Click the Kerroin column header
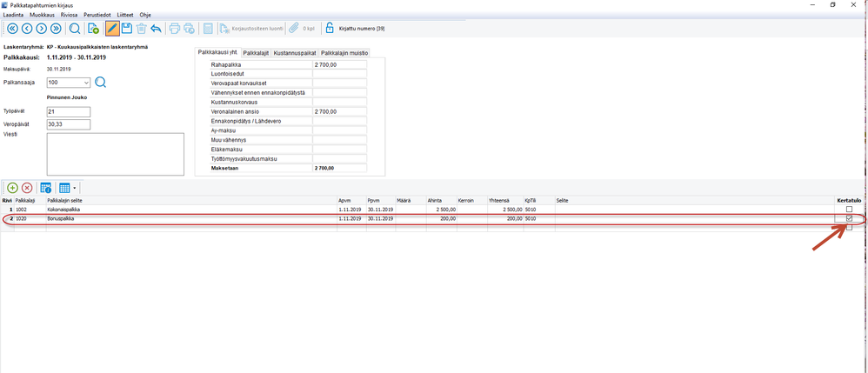868x373 pixels. point(471,200)
